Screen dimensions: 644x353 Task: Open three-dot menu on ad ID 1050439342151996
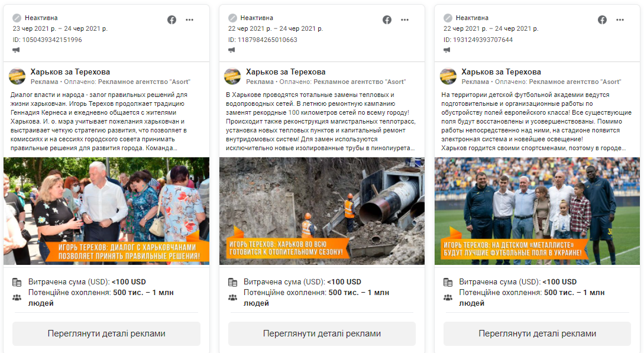pos(189,20)
